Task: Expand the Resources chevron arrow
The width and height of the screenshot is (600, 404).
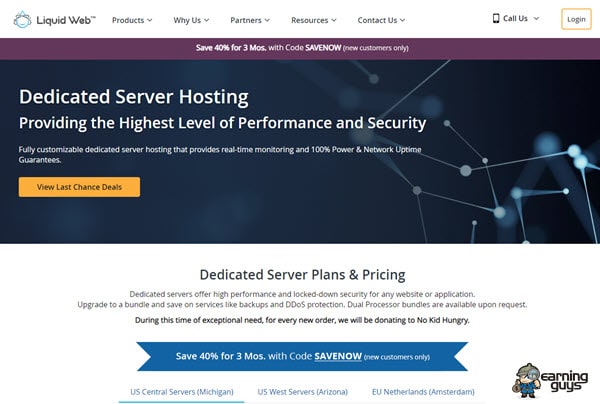Action: tap(334, 20)
